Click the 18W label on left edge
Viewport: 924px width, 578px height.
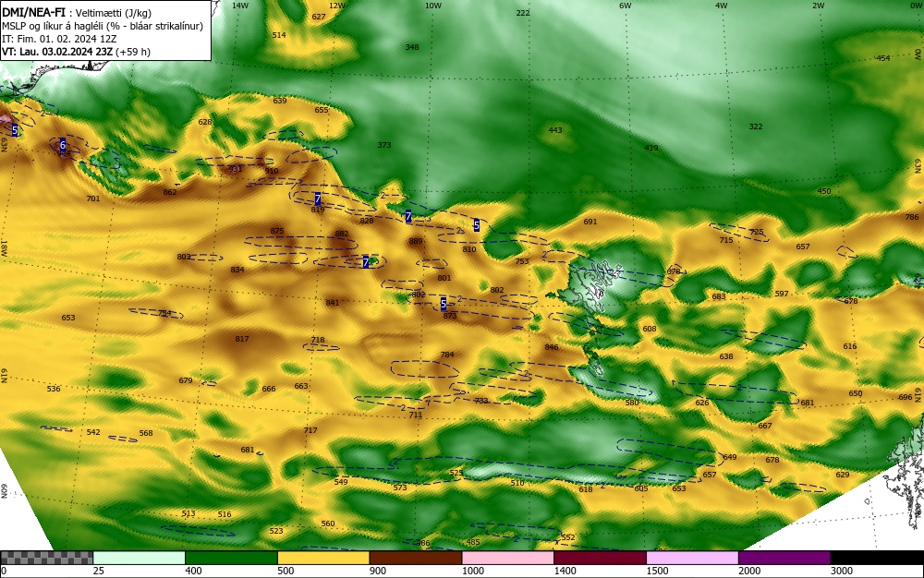[x=4, y=247]
